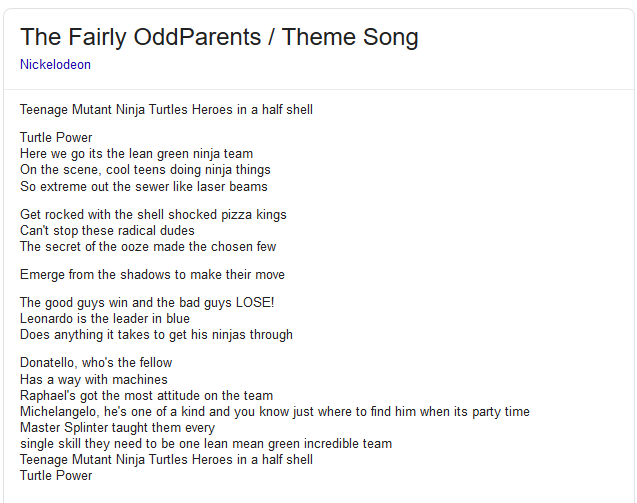637x503 pixels.
Task: Click 'The secret of the ooze' line
Action: (148, 247)
